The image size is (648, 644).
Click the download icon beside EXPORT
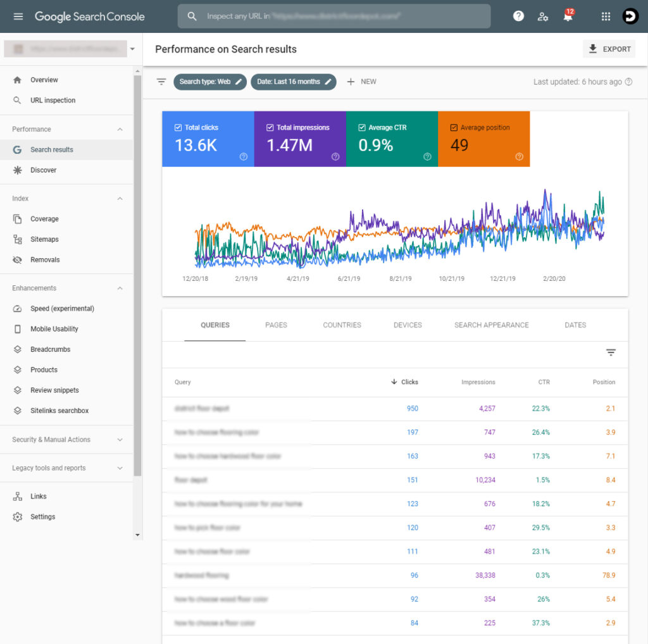tap(592, 49)
